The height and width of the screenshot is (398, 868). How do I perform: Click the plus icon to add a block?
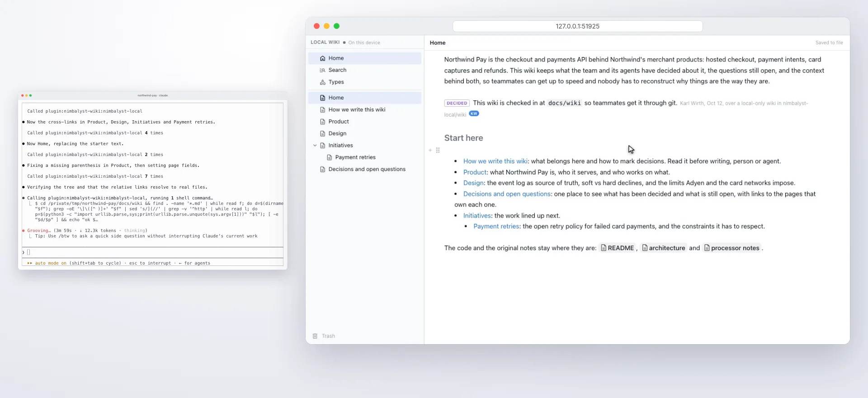click(430, 150)
